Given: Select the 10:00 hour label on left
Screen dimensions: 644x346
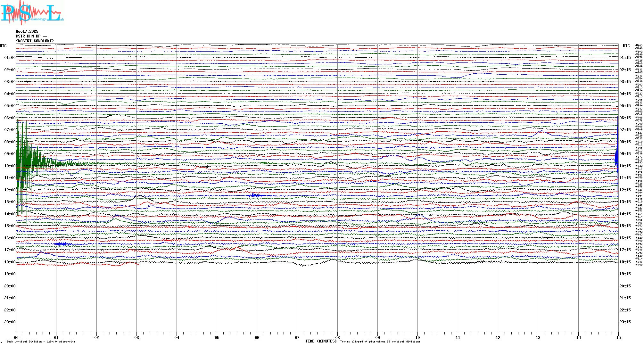Looking at the screenshot, I should coord(10,166).
